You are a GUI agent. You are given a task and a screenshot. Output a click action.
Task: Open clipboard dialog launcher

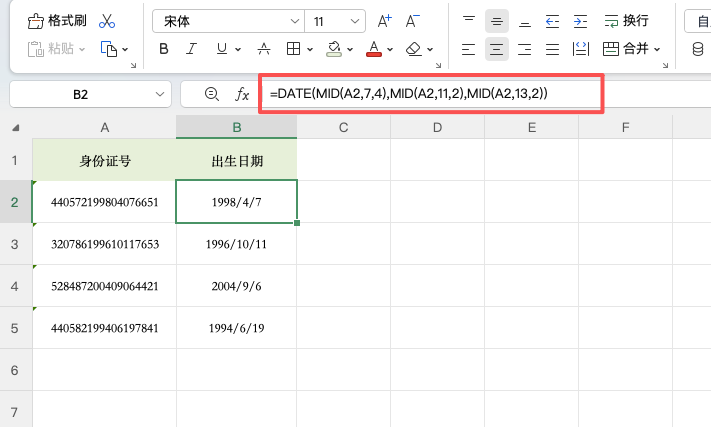[x=133, y=66]
